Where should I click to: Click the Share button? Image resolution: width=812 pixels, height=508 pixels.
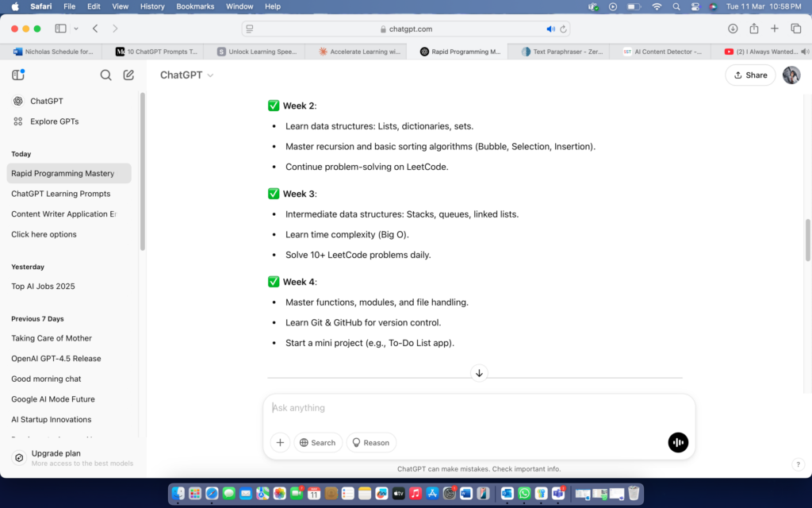749,75
